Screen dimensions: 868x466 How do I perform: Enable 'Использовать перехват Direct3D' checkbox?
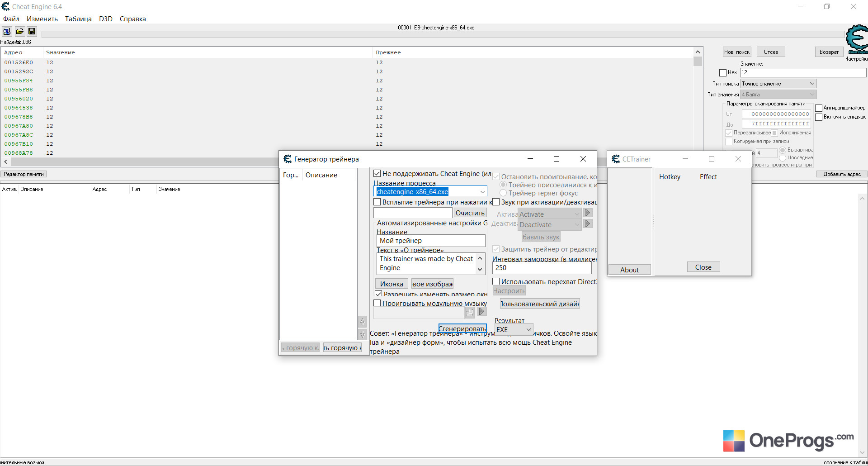pyautogui.click(x=496, y=281)
